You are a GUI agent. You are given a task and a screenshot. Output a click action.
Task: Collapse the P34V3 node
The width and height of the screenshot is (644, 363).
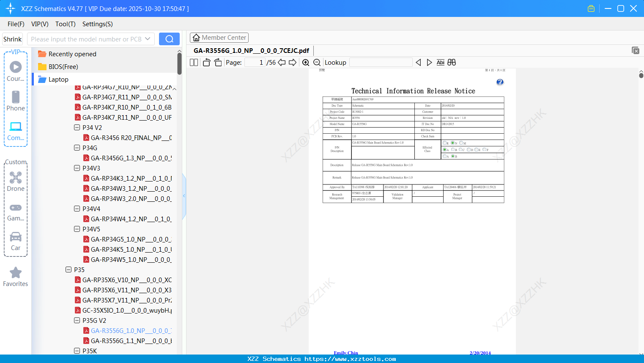click(x=77, y=168)
